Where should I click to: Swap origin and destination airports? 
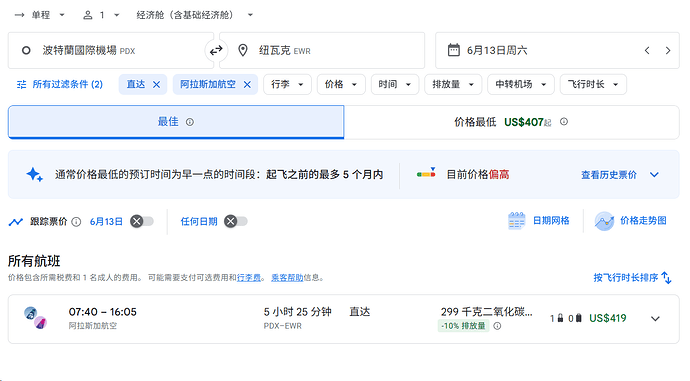point(216,51)
